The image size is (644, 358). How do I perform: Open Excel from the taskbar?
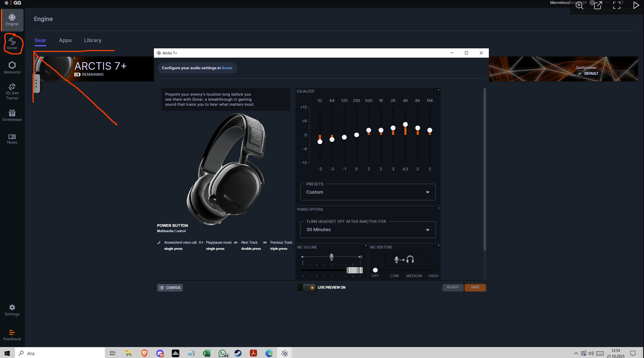206,353
